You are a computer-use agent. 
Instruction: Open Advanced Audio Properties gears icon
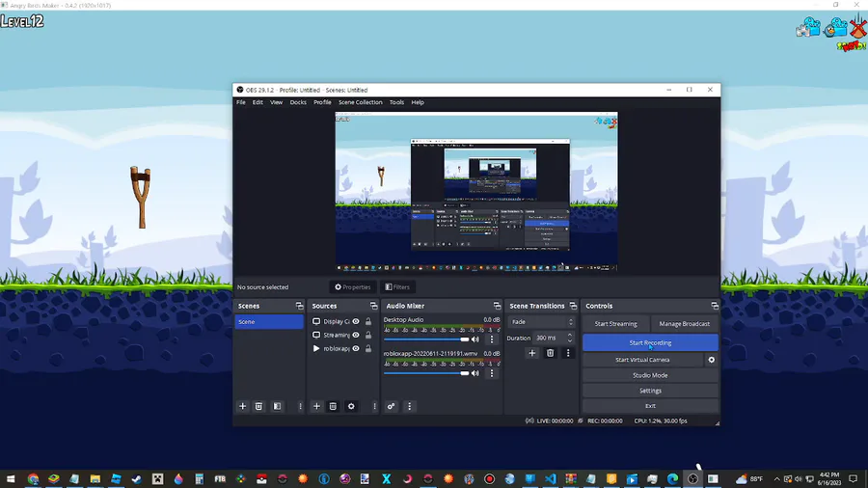[x=391, y=406]
